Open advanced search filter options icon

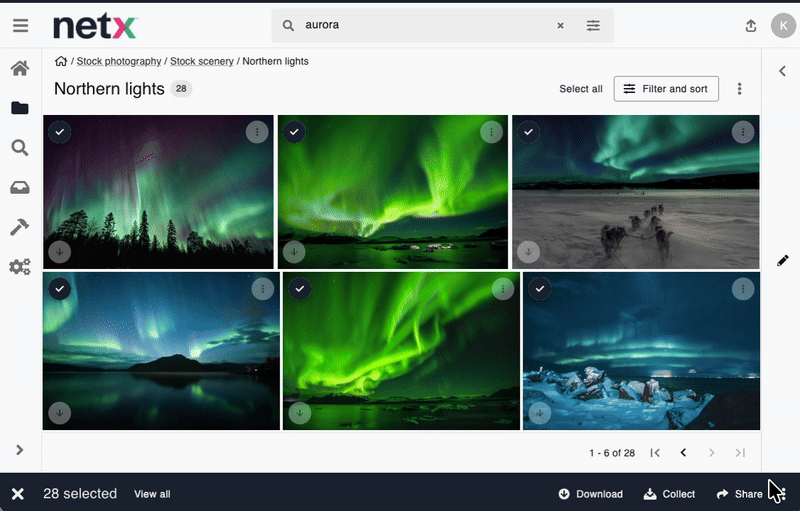tap(593, 26)
